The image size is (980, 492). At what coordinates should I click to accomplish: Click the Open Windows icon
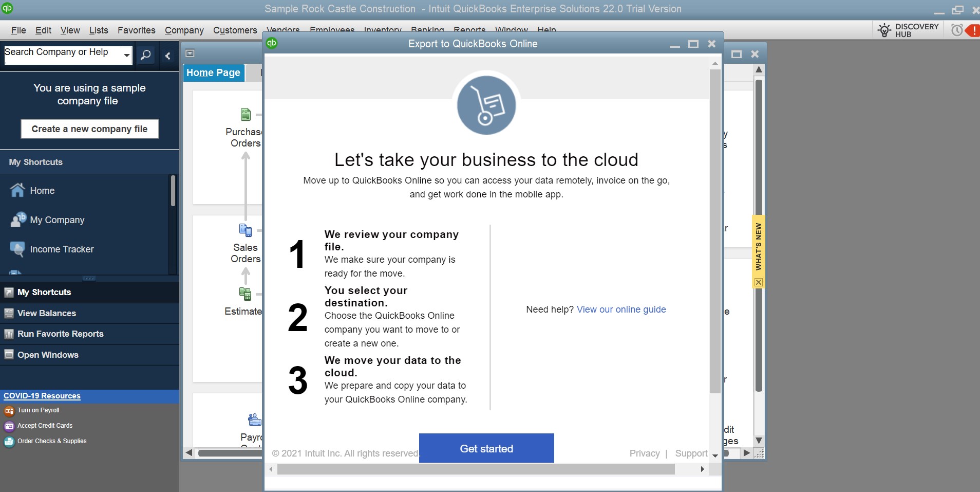point(9,355)
